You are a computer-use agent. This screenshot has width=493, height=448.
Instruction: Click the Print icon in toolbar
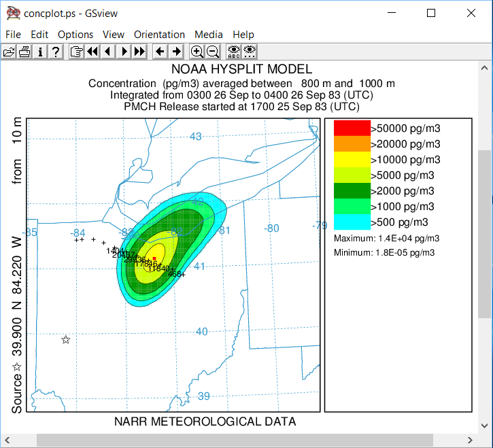tap(24, 51)
